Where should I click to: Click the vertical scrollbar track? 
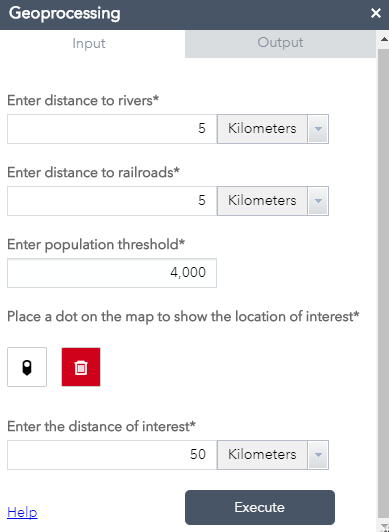pyautogui.click(x=384, y=283)
